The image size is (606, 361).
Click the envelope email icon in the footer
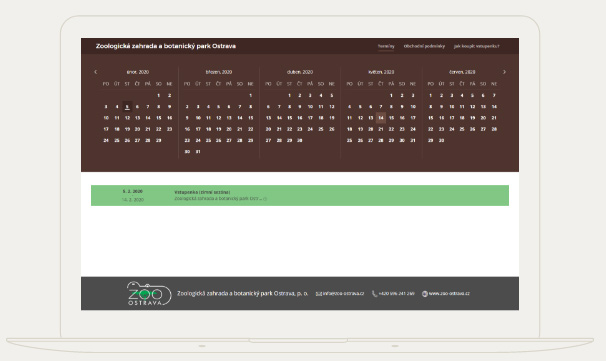318,294
